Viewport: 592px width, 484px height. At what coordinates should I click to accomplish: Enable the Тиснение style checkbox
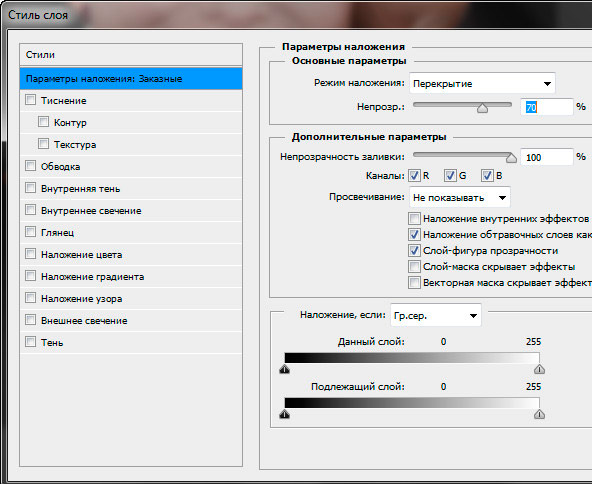coord(31,100)
